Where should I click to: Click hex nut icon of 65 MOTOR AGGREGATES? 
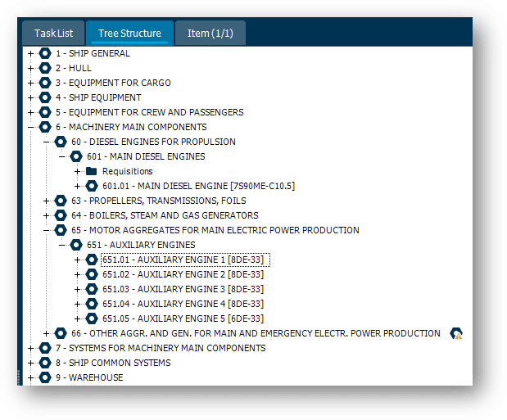(x=61, y=230)
